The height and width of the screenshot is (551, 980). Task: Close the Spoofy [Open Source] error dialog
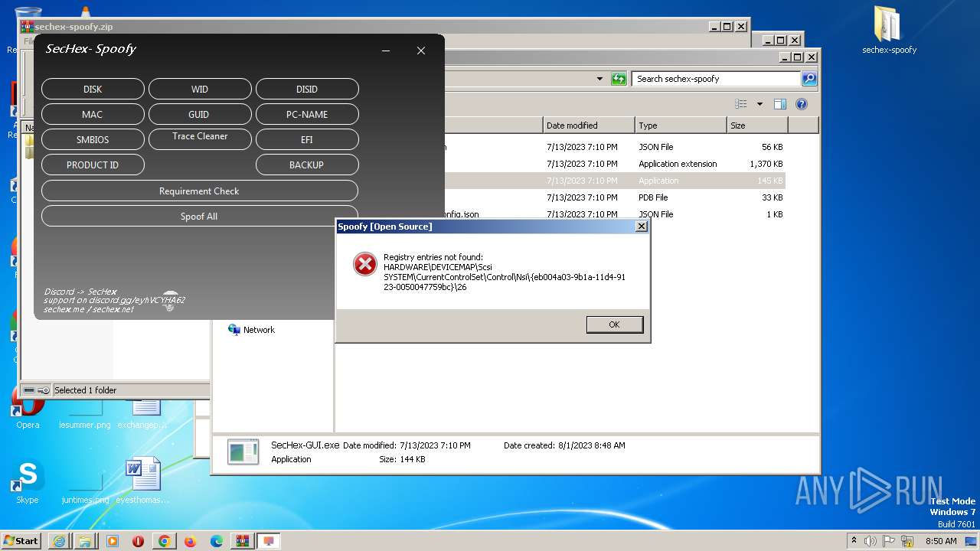tap(642, 227)
